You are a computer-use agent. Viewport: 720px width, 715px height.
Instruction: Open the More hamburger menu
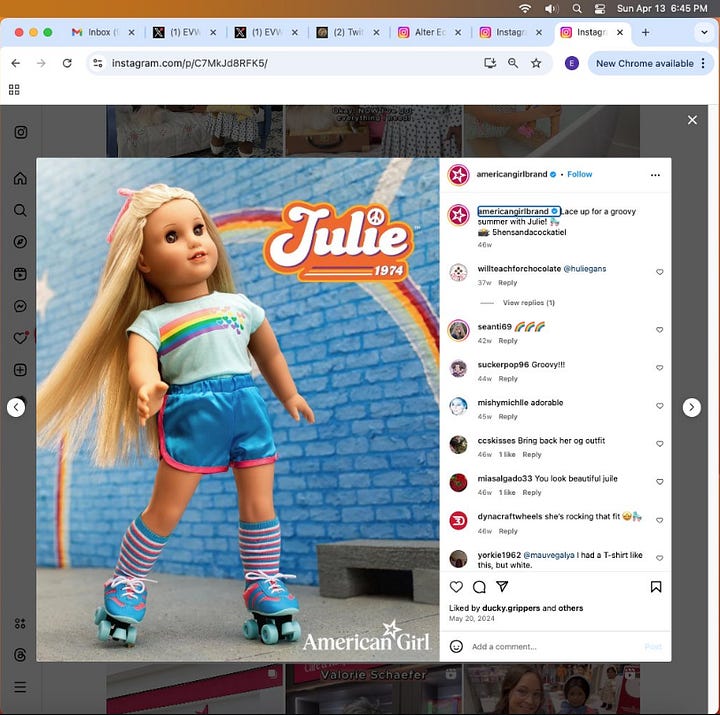[20, 687]
